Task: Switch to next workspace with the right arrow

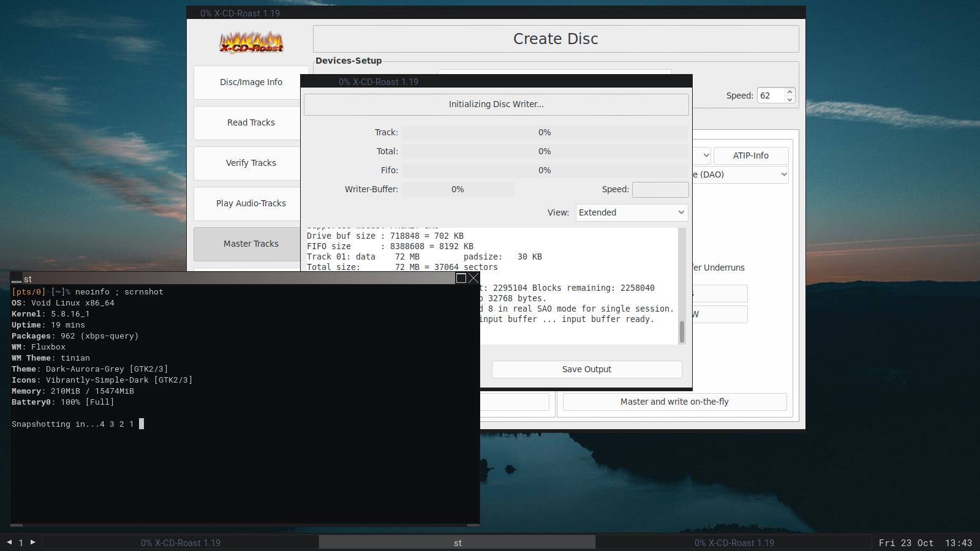Action: pyautogui.click(x=33, y=542)
